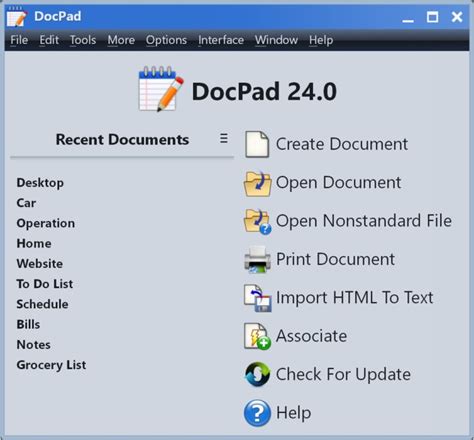Open recent document Operation
474x440 pixels.
pos(46,223)
